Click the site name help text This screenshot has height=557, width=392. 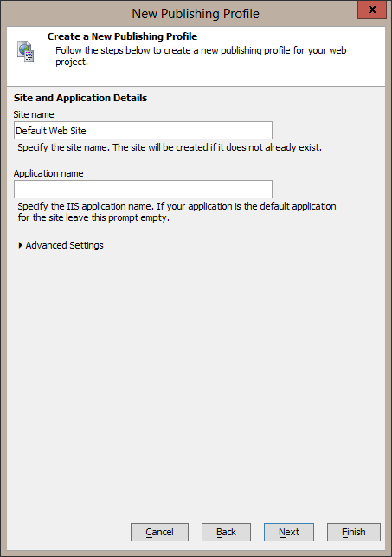click(170, 147)
